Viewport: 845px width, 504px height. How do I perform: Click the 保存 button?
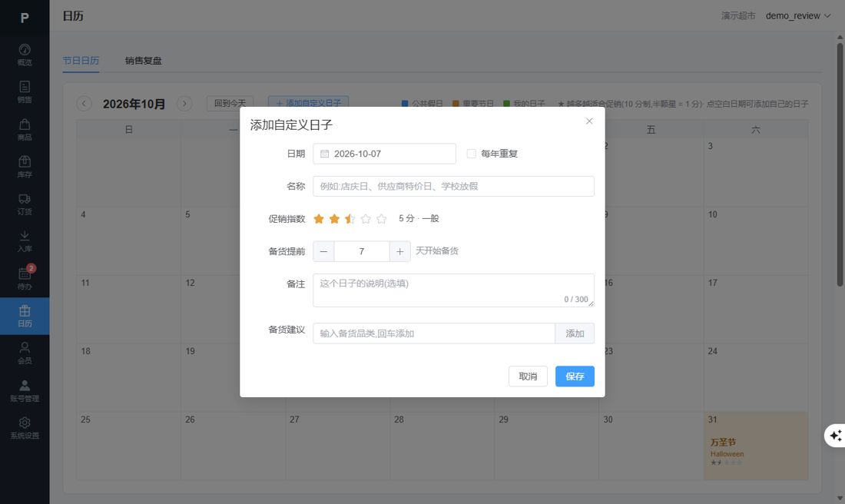575,376
